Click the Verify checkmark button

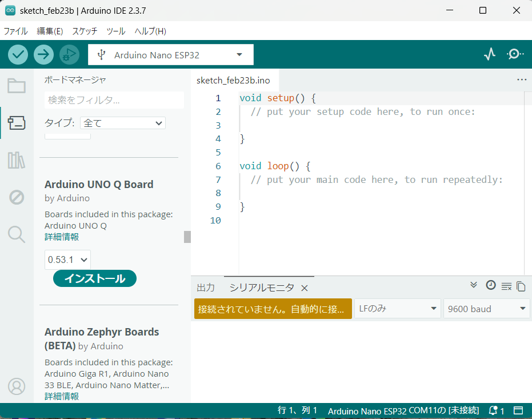pyautogui.click(x=18, y=54)
